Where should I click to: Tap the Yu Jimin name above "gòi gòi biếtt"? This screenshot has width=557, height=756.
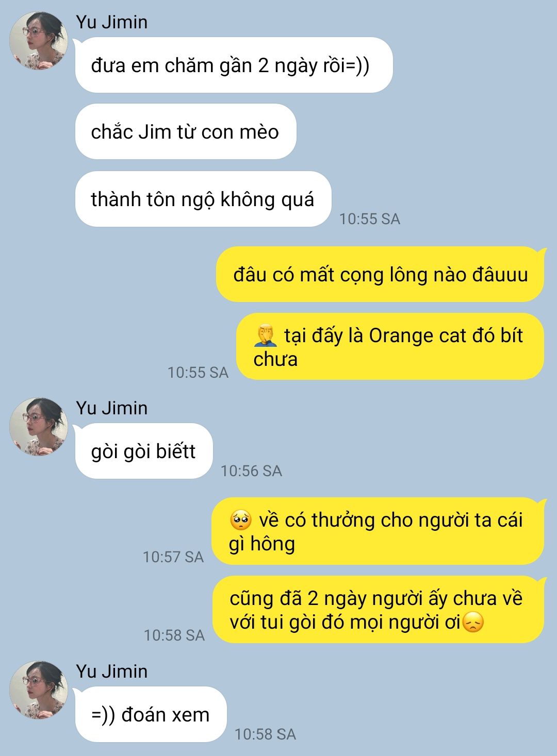coord(111,408)
